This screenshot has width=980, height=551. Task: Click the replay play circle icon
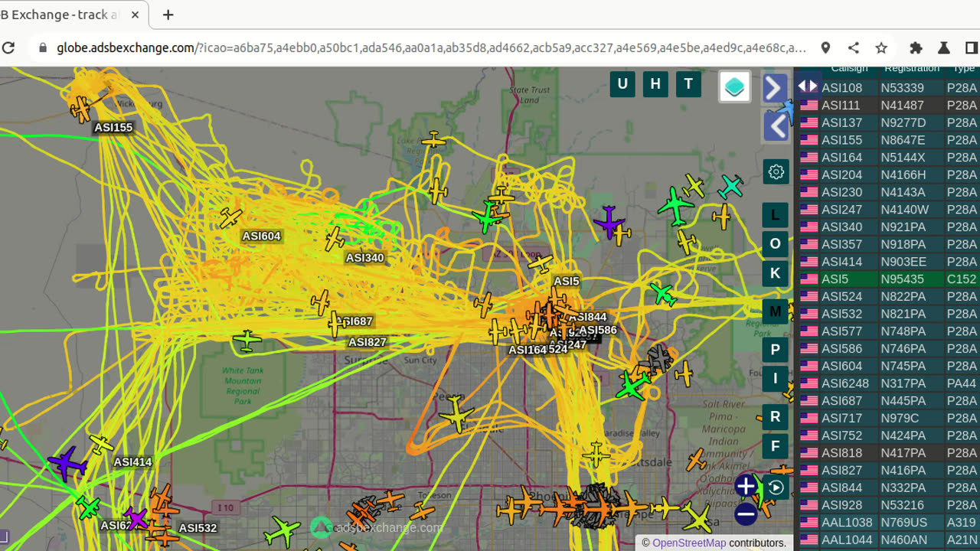[776, 488]
